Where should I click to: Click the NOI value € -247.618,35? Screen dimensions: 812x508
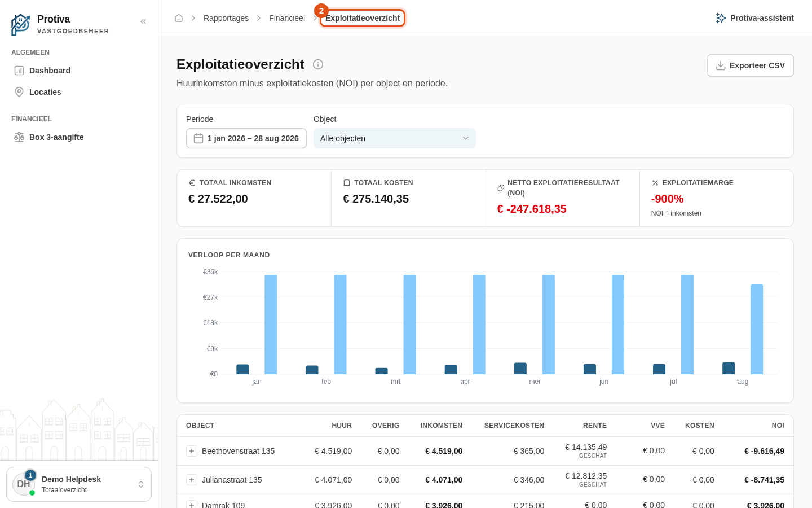[x=532, y=209]
